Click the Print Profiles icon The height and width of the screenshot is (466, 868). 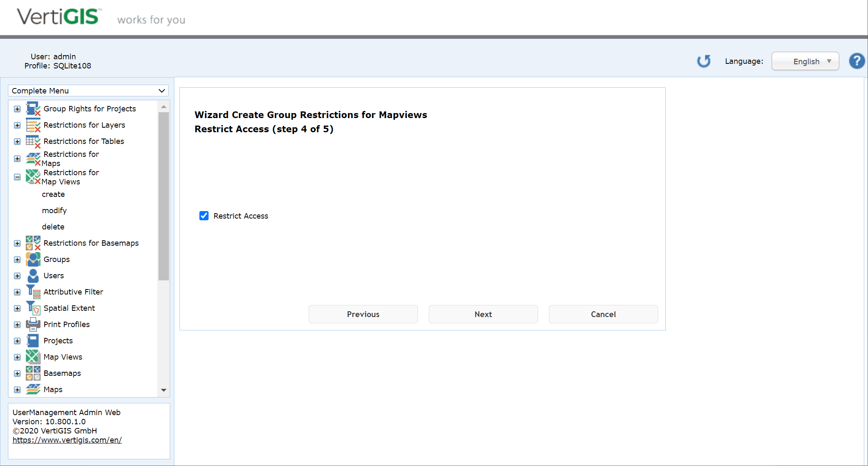point(33,324)
